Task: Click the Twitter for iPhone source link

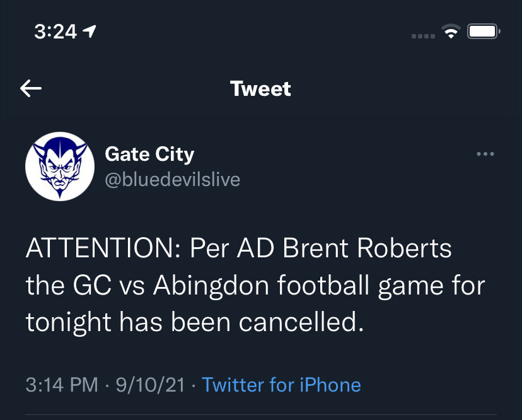Action: pos(281,385)
